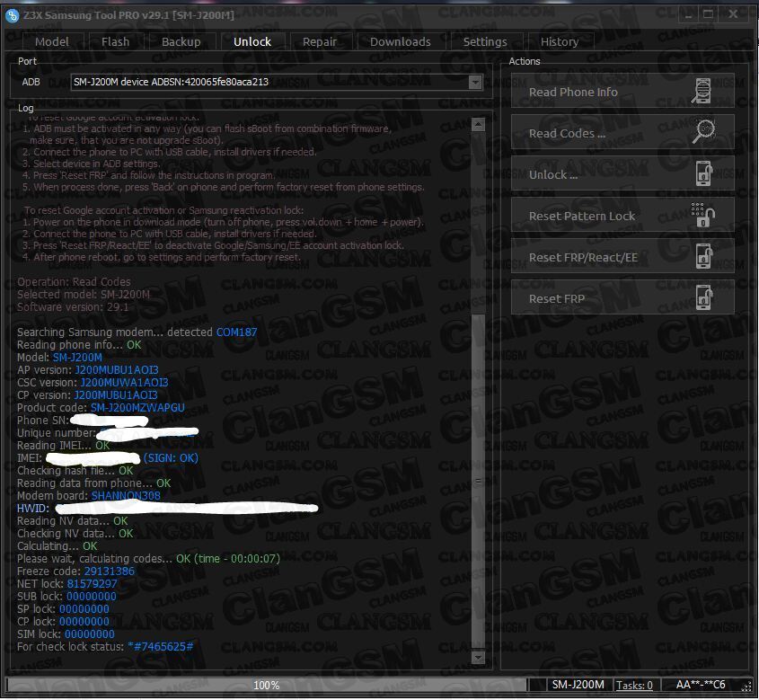This screenshot has width=759, height=700.
Task: Click the unlocked phone icon on Unlock
Action: pyautogui.click(x=704, y=173)
